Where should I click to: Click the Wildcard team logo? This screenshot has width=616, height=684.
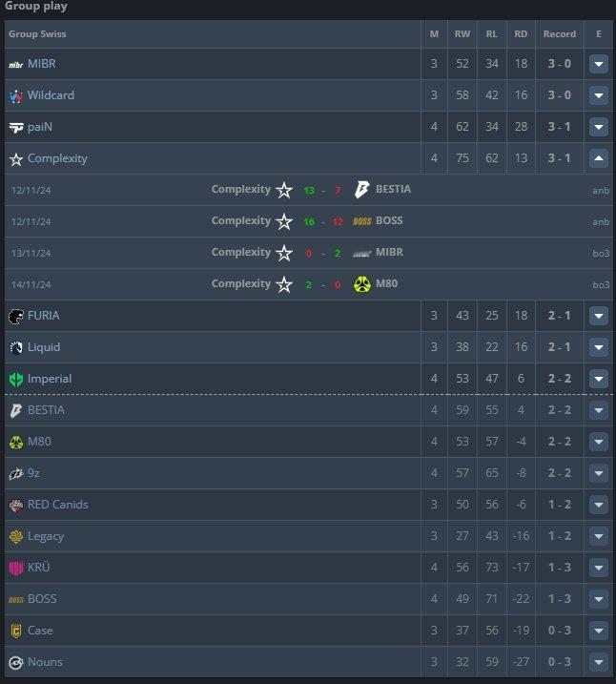point(16,96)
